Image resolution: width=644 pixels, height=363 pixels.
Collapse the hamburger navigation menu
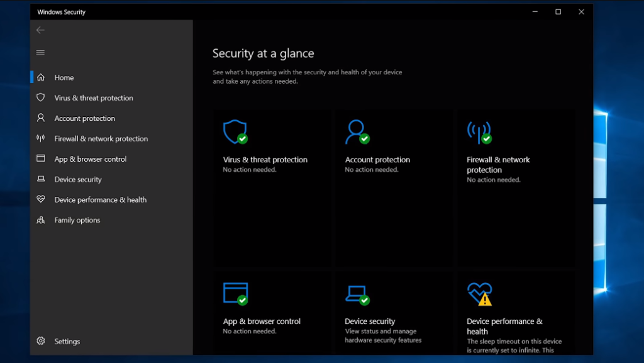(40, 53)
